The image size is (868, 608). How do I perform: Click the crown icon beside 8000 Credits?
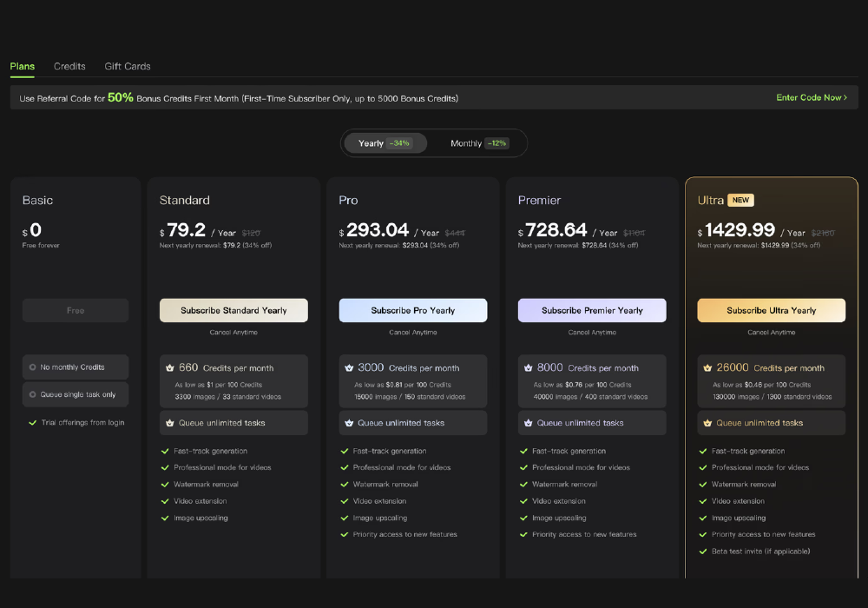[x=528, y=368]
